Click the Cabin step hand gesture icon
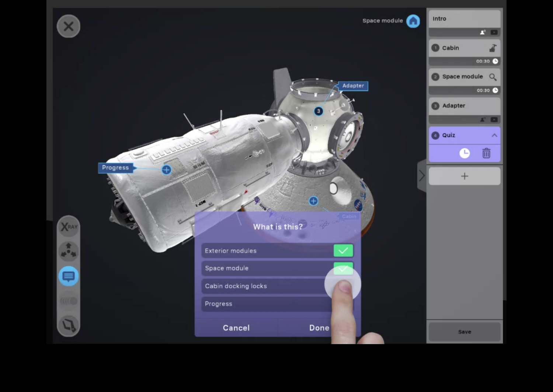Viewport: 553px width, 392px height. (493, 48)
